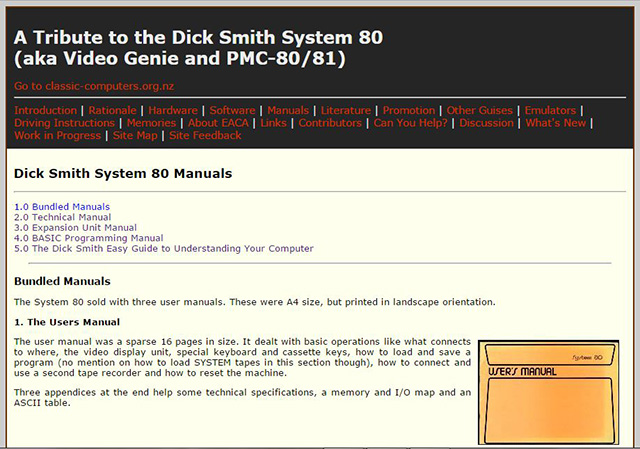Viewport: 640px width, 449px height.
Task: Click the site title heading
Action: [x=198, y=48]
